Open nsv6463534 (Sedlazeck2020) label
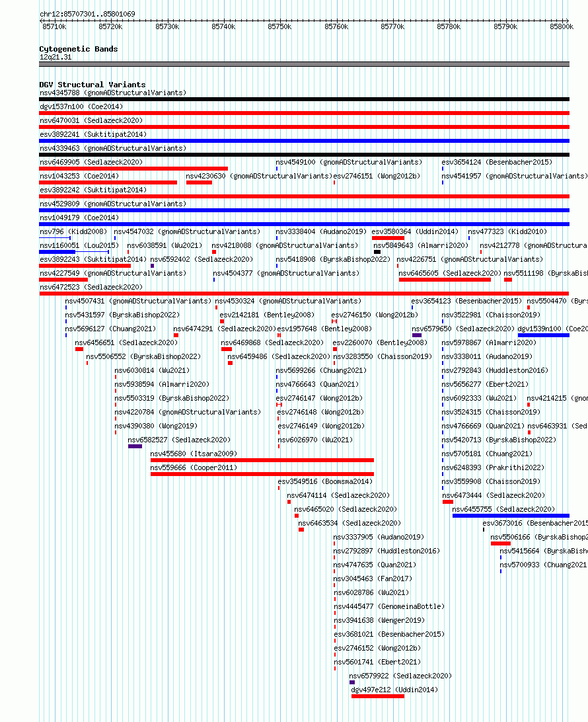The height and width of the screenshot is (722, 588). (x=349, y=522)
